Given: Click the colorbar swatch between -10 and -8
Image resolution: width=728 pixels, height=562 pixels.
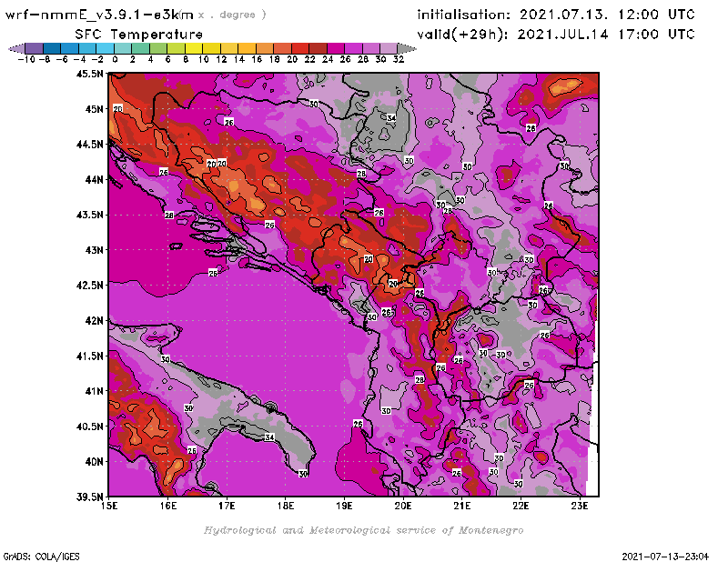Looking at the screenshot, I should (35, 48).
